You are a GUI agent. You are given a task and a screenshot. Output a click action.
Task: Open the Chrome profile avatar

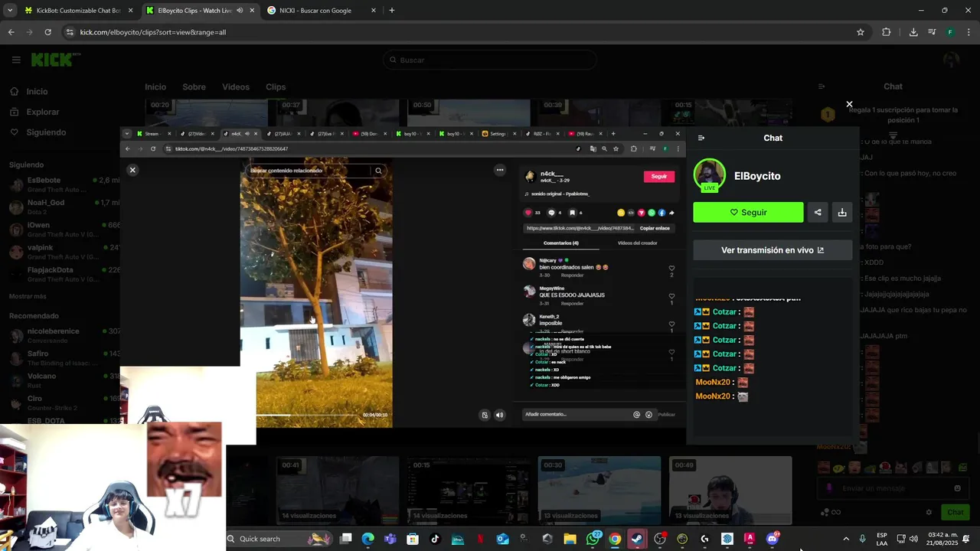point(950,32)
